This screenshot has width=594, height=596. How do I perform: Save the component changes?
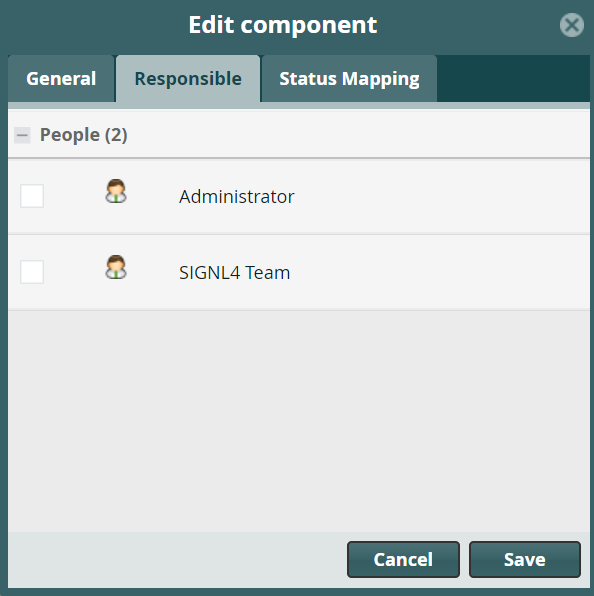(x=525, y=560)
